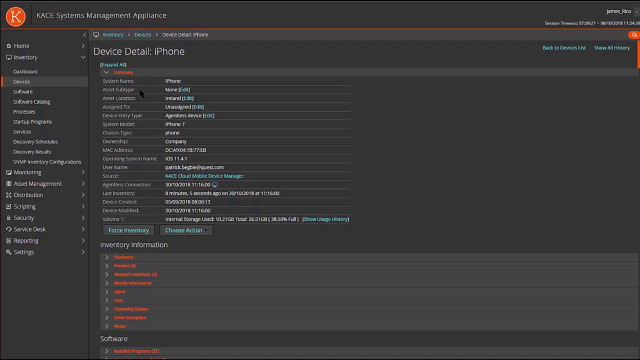Expand the Distribution menu chevron

point(83,195)
